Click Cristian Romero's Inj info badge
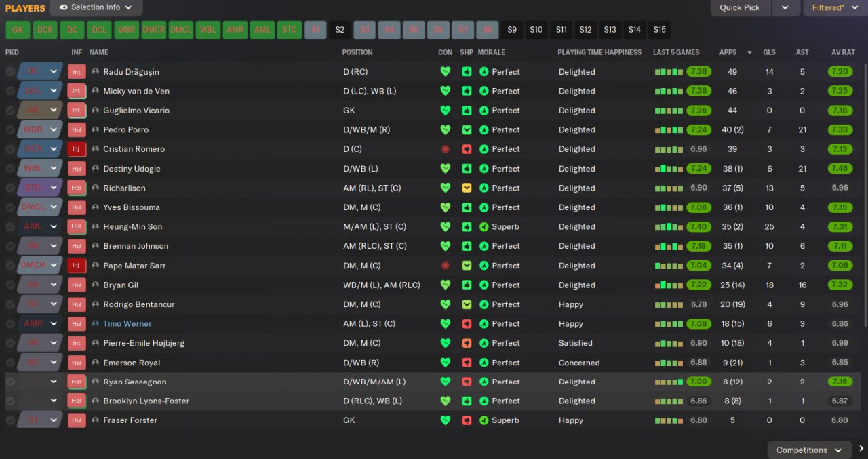The width and height of the screenshot is (868, 459). pyautogui.click(x=77, y=149)
